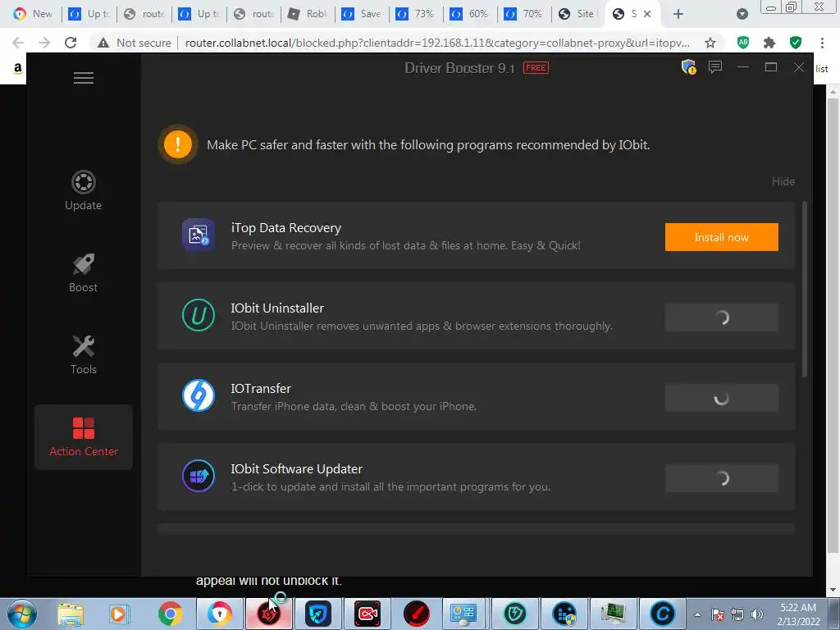The width and height of the screenshot is (840, 630).
Task: Click the loading button for IObit Software Updater
Action: (x=722, y=478)
